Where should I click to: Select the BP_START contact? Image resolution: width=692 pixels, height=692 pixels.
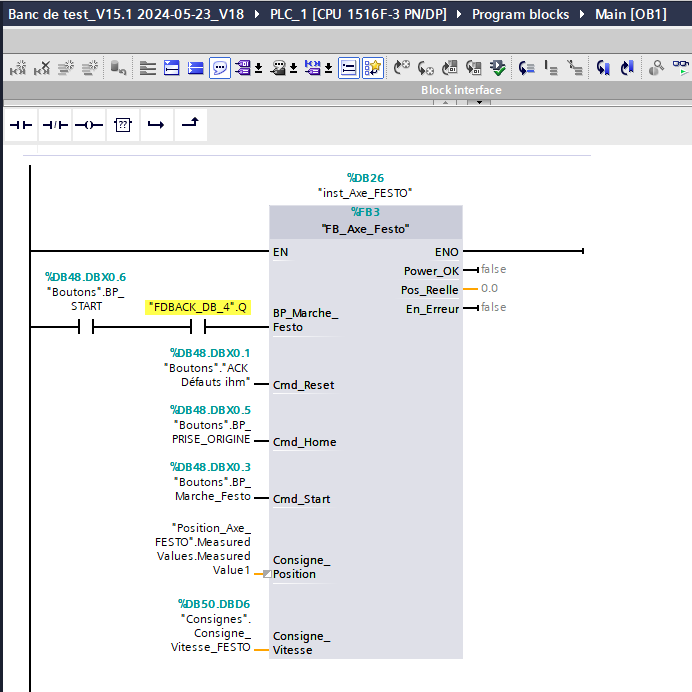(x=86, y=327)
